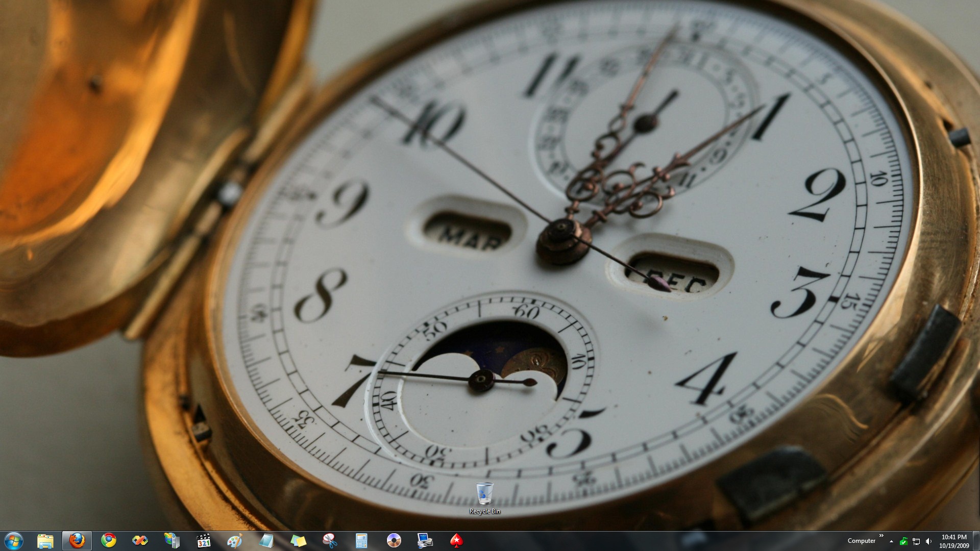The image size is (980, 551).
Task: Launch PokerStars red spade icon
Action: click(456, 540)
